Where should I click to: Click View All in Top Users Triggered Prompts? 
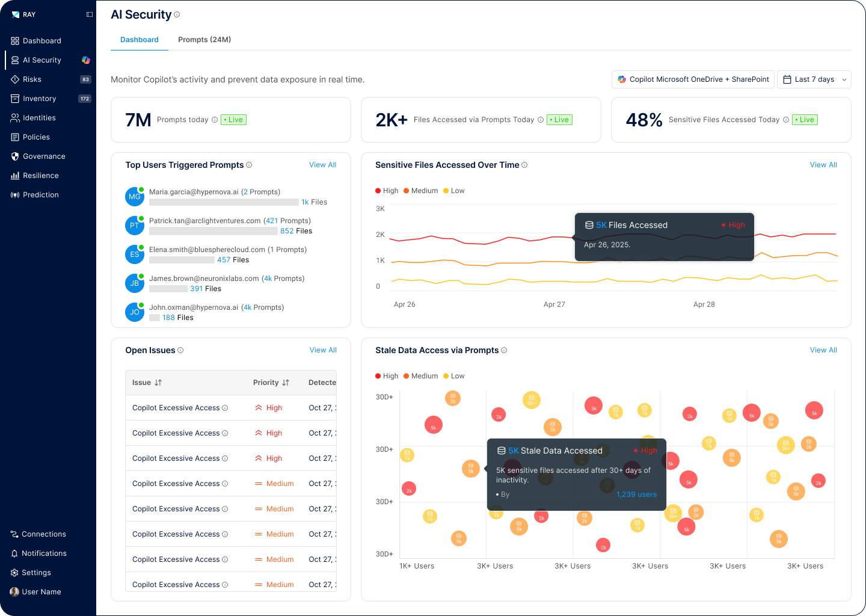point(322,165)
